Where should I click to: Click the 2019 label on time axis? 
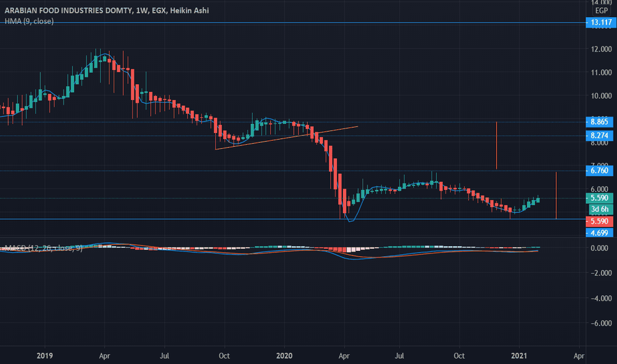(44, 356)
